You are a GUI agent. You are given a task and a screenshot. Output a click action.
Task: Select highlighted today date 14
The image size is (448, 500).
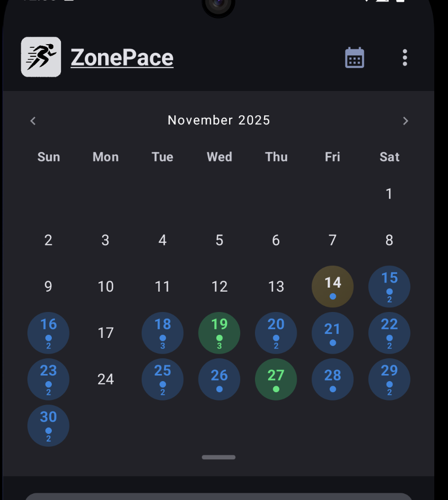[333, 287]
